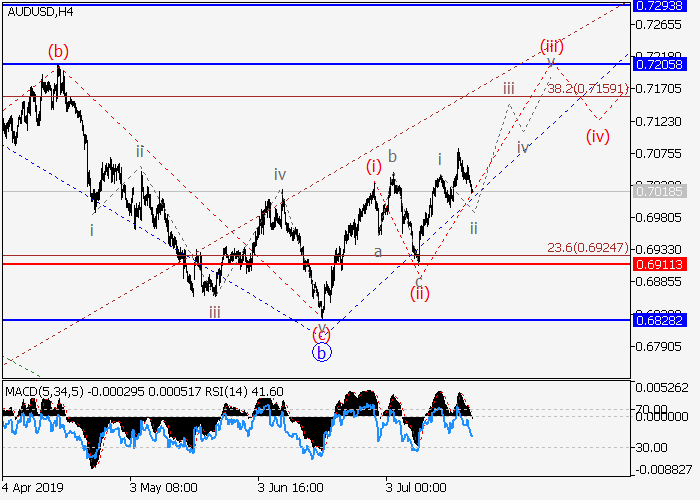
Task: Click the 3 May 08:00 date marker
Action: (163, 489)
